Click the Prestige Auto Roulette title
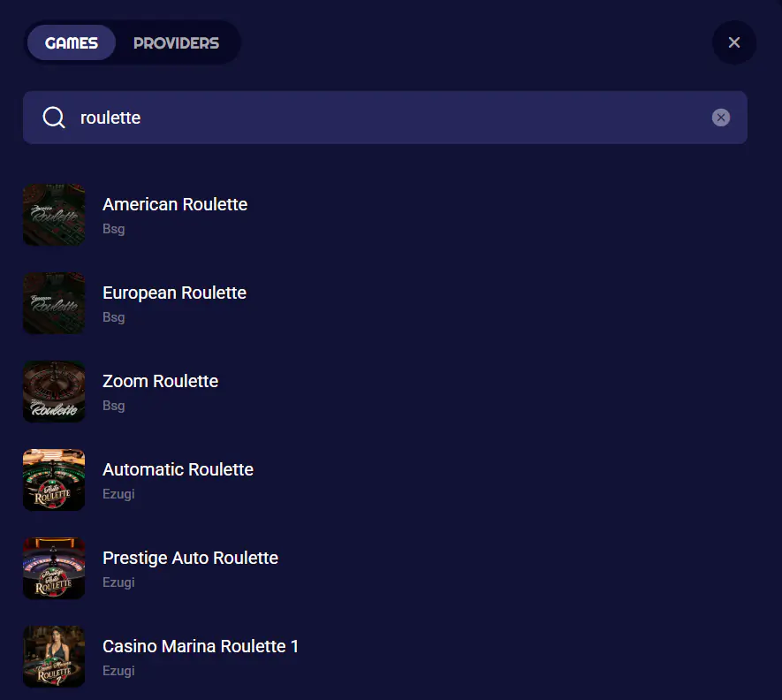 [190, 558]
